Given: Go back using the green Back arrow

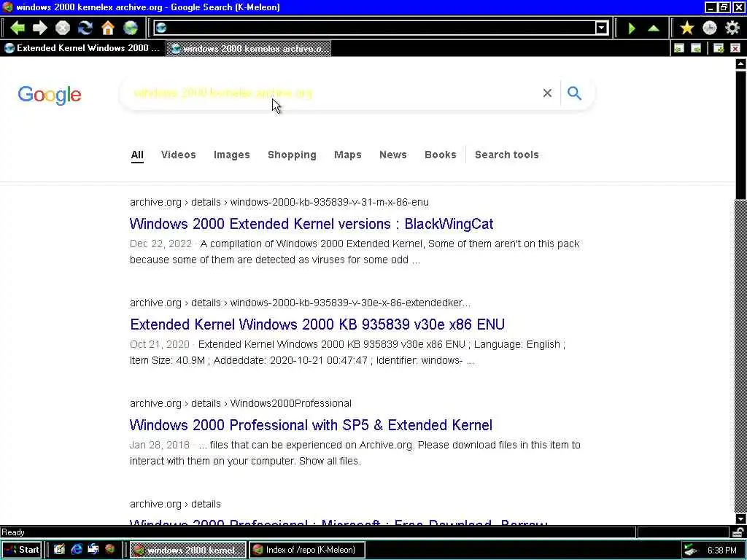Looking at the screenshot, I should 18,28.
